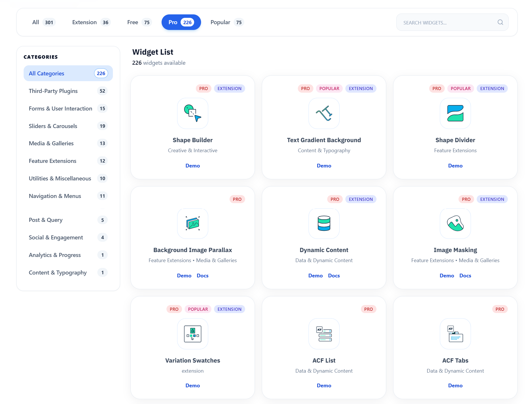This screenshot has width=532, height=404.
Task: Switch to the Extension filter tab
Action: tap(91, 22)
